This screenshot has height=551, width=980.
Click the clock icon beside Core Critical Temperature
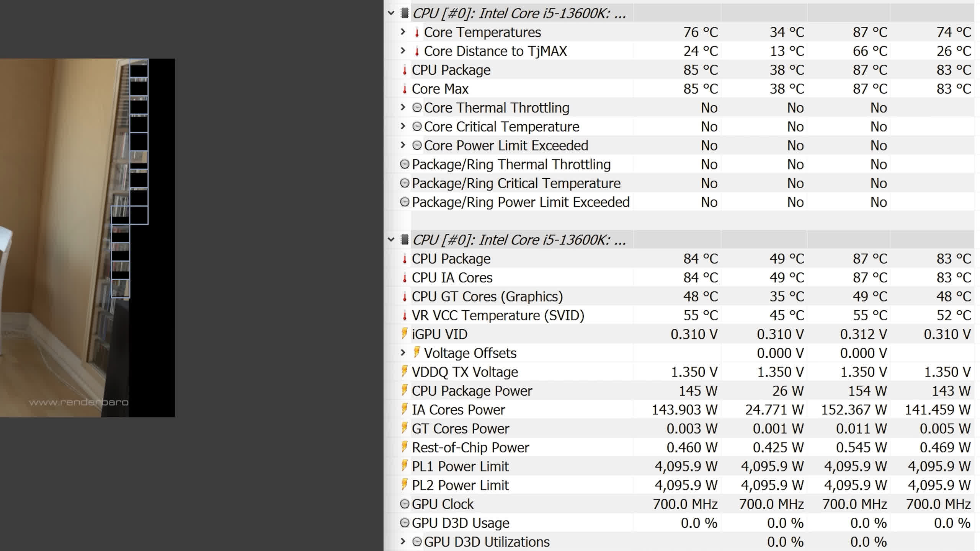[x=417, y=126]
